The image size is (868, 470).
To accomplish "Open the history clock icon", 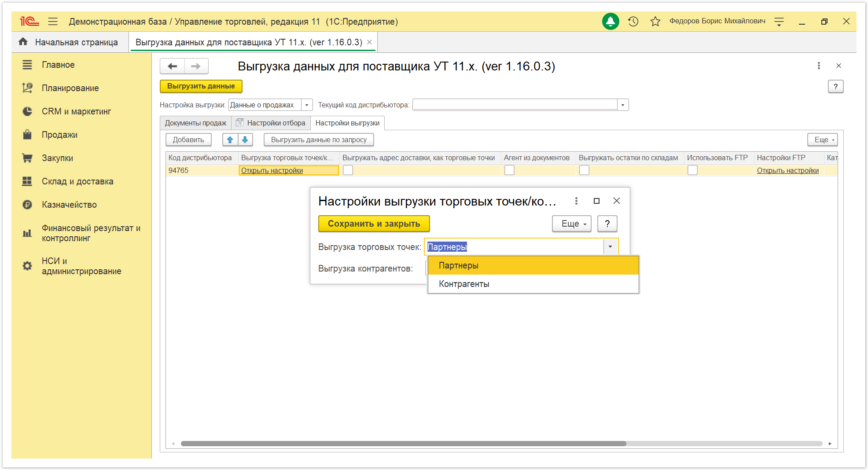I will 633,21.
